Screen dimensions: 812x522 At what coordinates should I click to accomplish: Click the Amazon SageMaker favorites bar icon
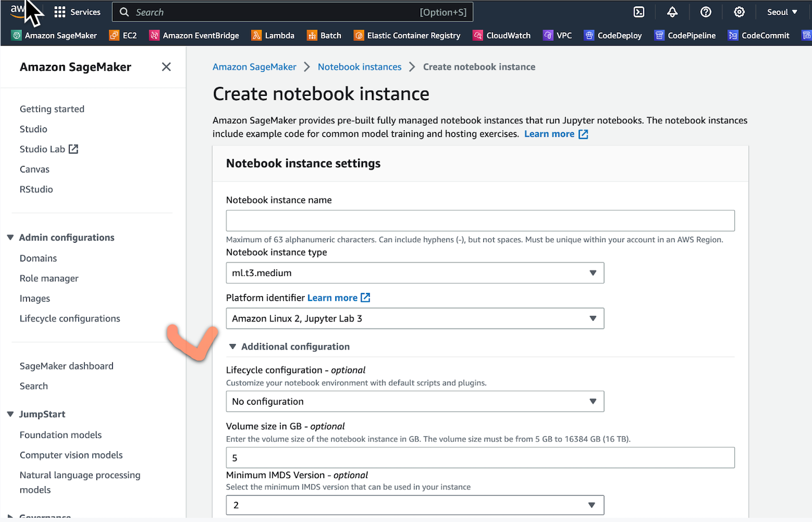coord(16,36)
